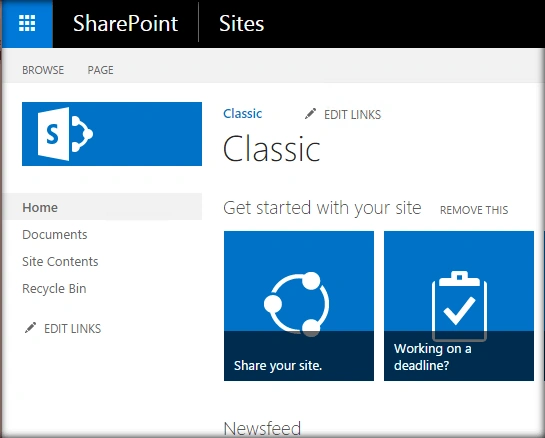Open the app launcher waffle icon
Screen dimensions: 545x438
(27, 23)
